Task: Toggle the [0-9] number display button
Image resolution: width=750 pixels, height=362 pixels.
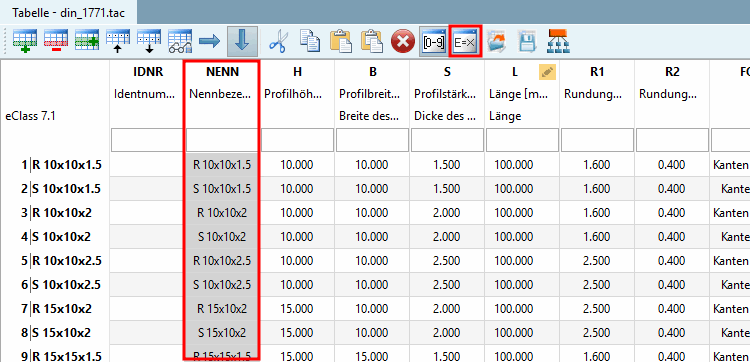Action: [434, 42]
